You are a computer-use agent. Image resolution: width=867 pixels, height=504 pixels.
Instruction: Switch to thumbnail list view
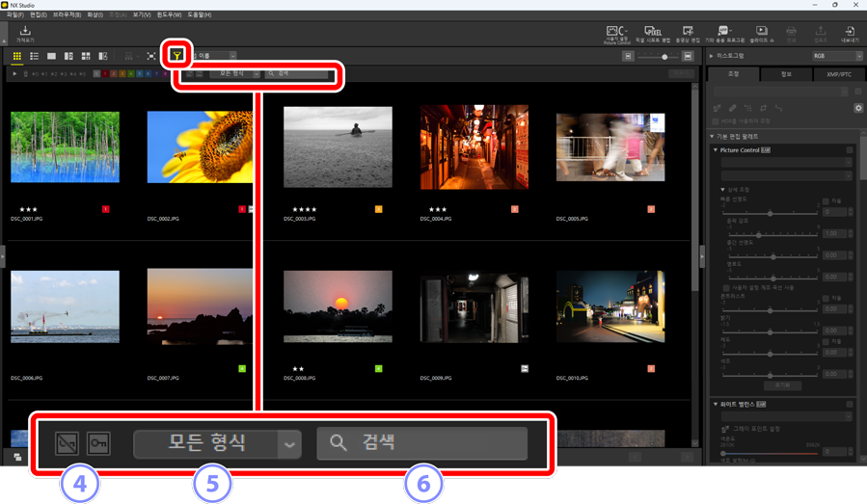[34, 57]
